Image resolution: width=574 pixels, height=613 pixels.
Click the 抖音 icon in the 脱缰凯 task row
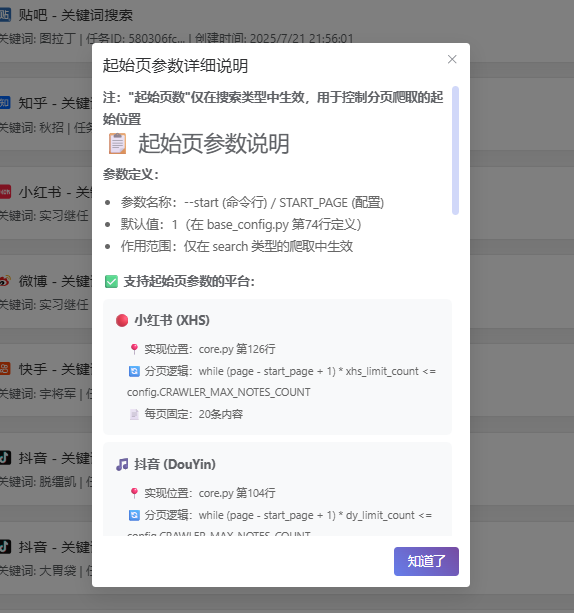tap(5, 457)
